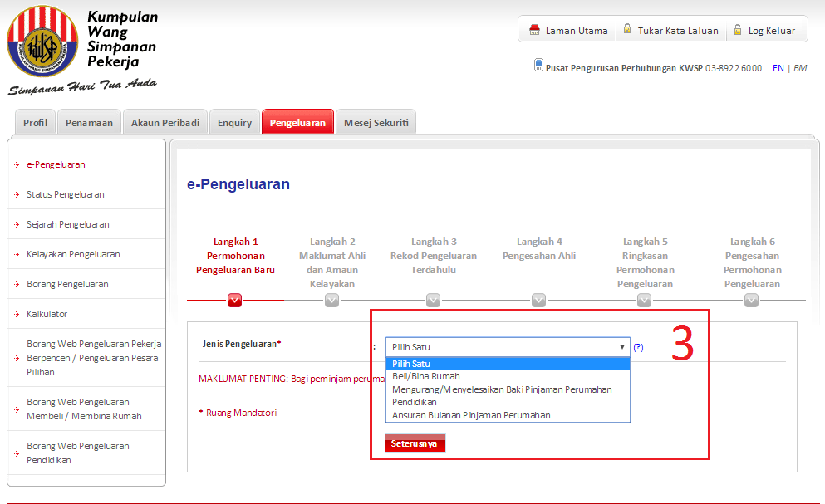Viewport: 825px width, 504px height.
Task: Click the Langkah 4 grey step marker
Action: coord(538,300)
